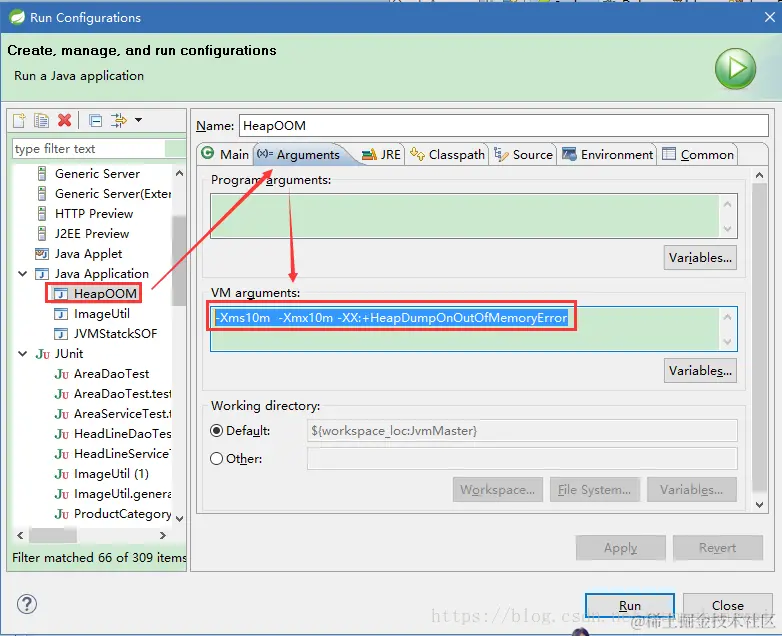Switch to the Classpath tab
Screen dimensions: 782x636
click(x=447, y=155)
